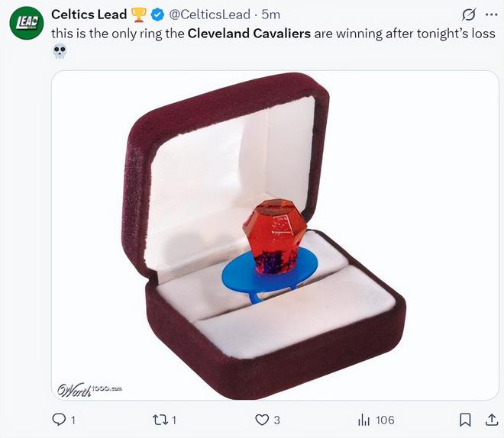Repost this tweet using the arrows icon

click(160, 420)
